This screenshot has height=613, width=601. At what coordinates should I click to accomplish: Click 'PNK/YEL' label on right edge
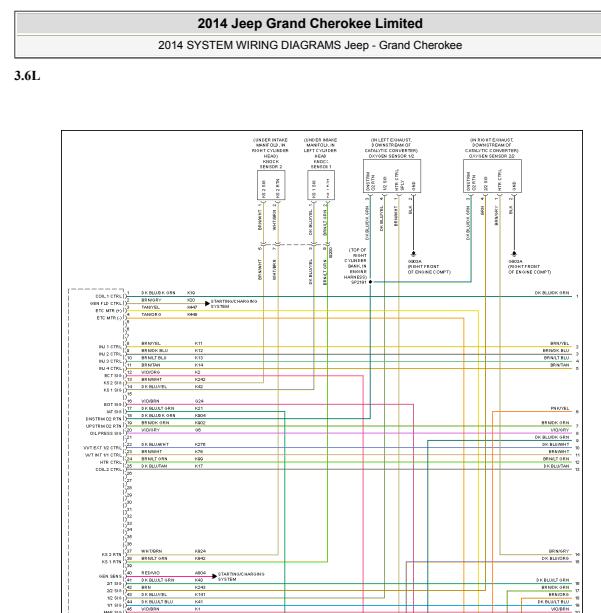pyautogui.click(x=560, y=408)
